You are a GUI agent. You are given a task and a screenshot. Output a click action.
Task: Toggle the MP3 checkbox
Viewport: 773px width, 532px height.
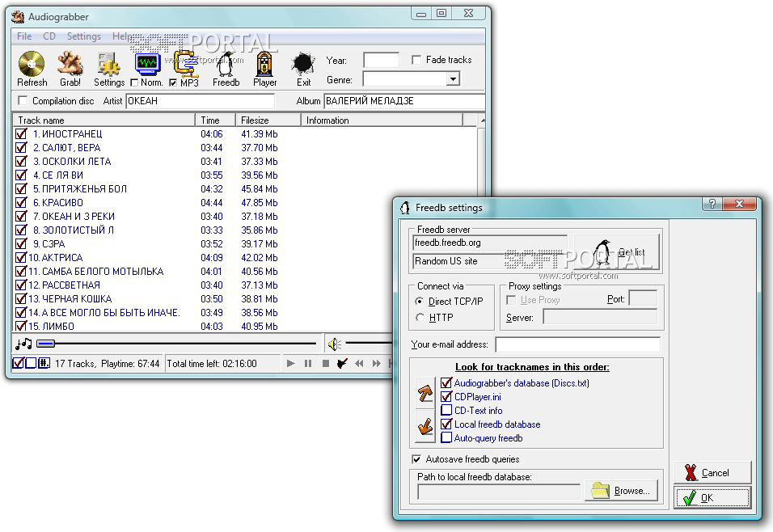click(x=173, y=82)
